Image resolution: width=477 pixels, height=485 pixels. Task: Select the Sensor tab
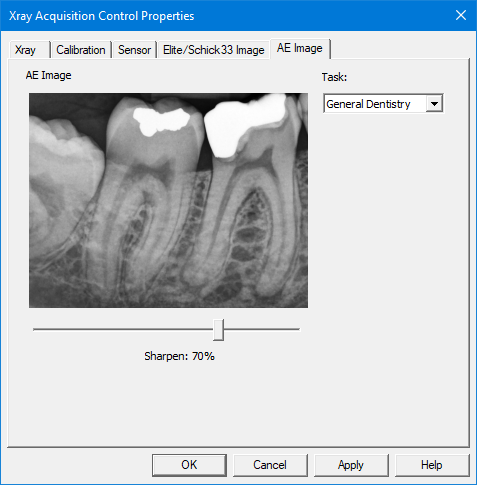pos(134,50)
